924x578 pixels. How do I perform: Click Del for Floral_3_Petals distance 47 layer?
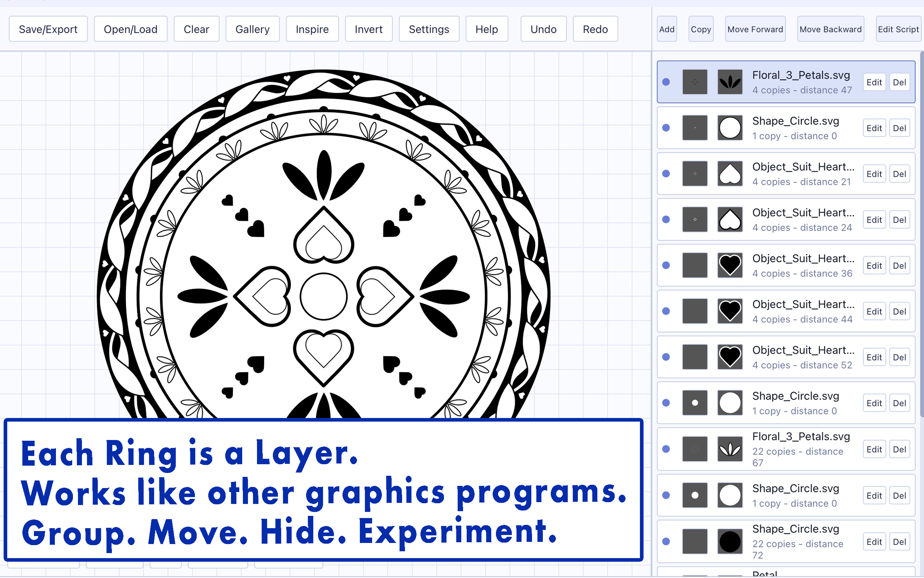pyautogui.click(x=899, y=82)
